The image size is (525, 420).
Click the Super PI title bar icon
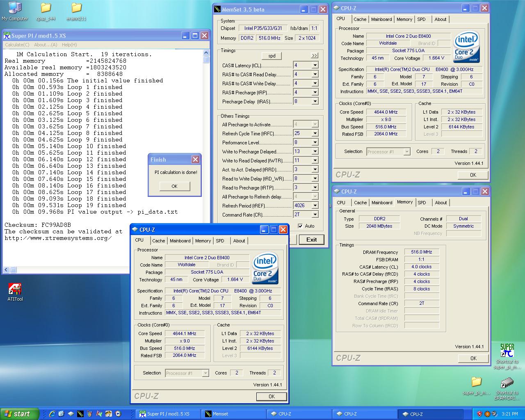click(7, 36)
